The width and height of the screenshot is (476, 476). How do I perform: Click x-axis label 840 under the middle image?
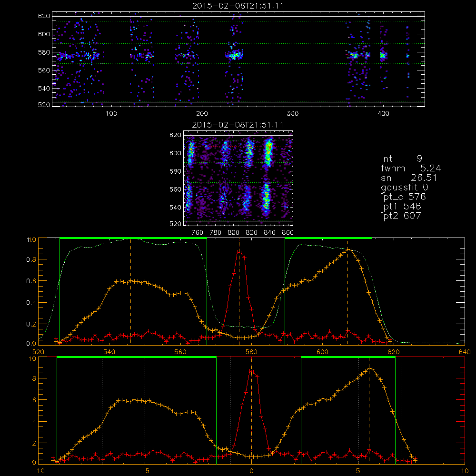pyautogui.click(x=269, y=233)
